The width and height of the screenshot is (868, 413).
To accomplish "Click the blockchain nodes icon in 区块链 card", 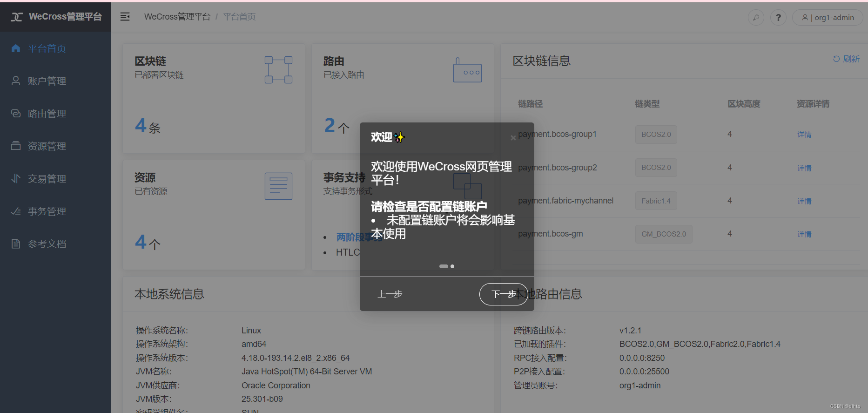I will tap(278, 70).
